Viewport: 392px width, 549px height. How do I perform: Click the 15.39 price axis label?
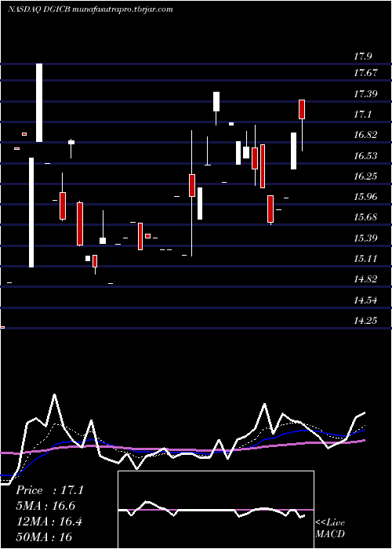click(x=365, y=238)
